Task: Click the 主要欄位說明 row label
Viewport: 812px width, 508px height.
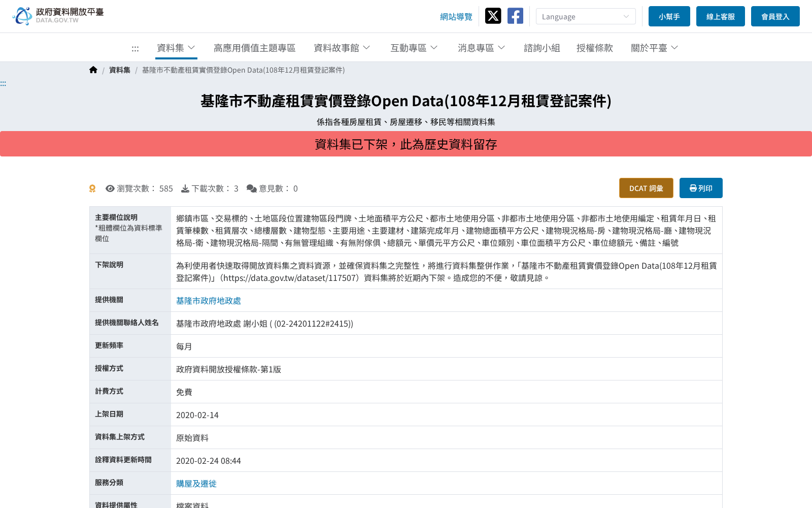Action: point(116,217)
